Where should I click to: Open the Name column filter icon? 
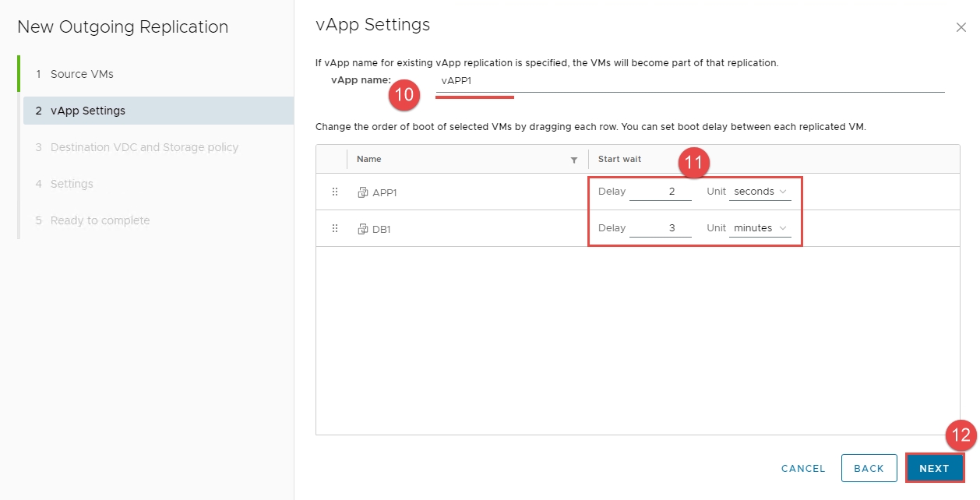[574, 160]
